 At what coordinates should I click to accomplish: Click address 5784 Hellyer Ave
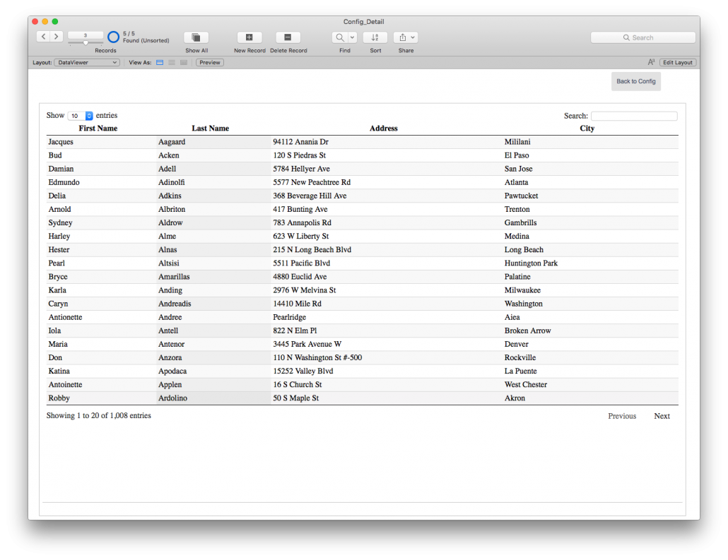pyautogui.click(x=301, y=168)
